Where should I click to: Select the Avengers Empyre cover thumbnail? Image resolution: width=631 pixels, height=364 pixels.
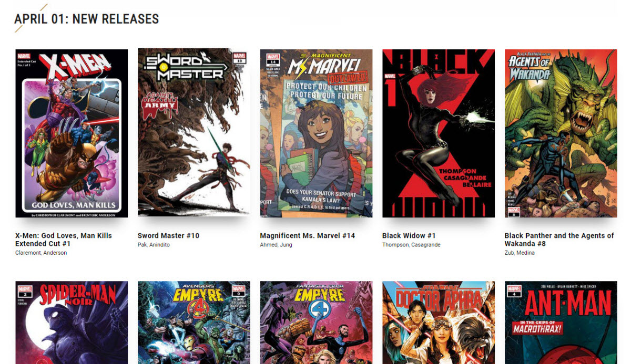click(x=194, y=323)
